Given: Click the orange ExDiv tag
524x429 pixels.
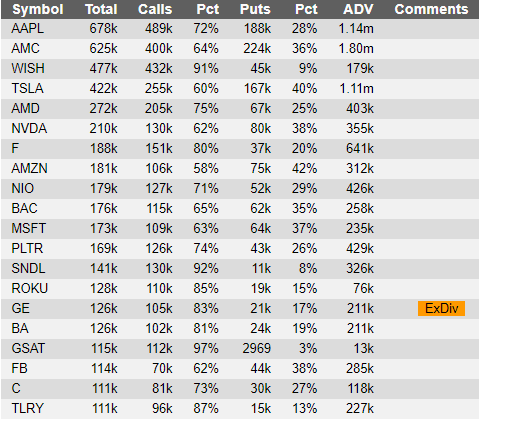Looking at the screenshot, I should tap(441, 308).
